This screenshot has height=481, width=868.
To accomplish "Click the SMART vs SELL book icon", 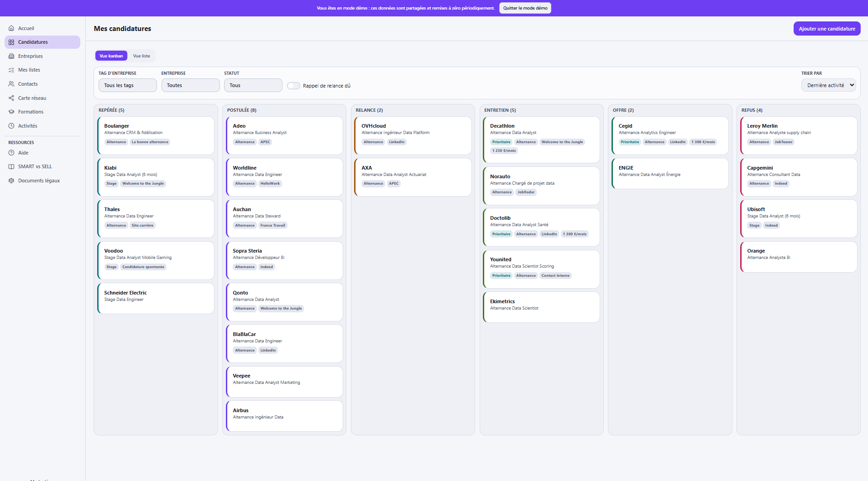I will (11, 166).
